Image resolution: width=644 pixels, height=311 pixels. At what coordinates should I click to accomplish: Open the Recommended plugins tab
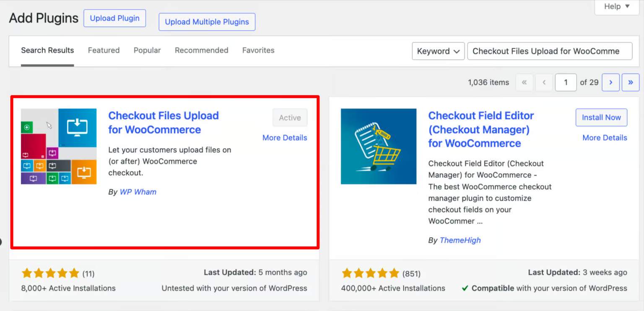[201, 50]
